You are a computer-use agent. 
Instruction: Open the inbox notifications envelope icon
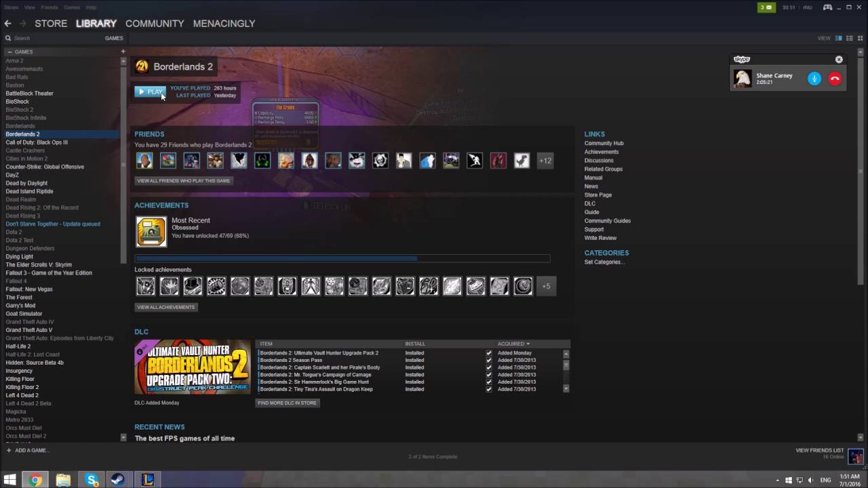coord(766,7)
